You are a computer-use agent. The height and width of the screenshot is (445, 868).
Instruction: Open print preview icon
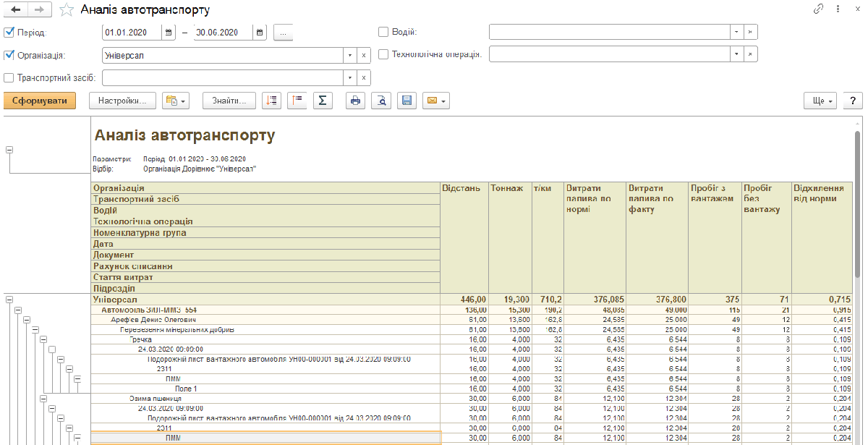(x=381, y=101)
